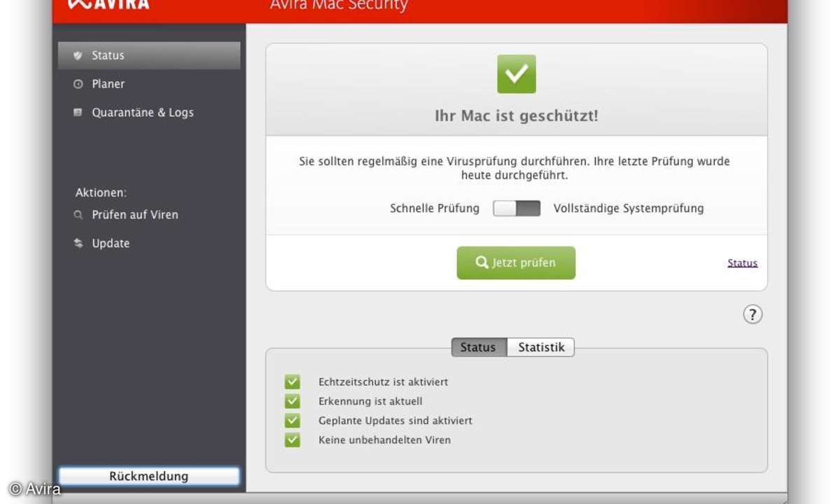The image size is (840, 504).
Task: Click the Vollständige Systemprüfung label
Action: tap(629, 209)
